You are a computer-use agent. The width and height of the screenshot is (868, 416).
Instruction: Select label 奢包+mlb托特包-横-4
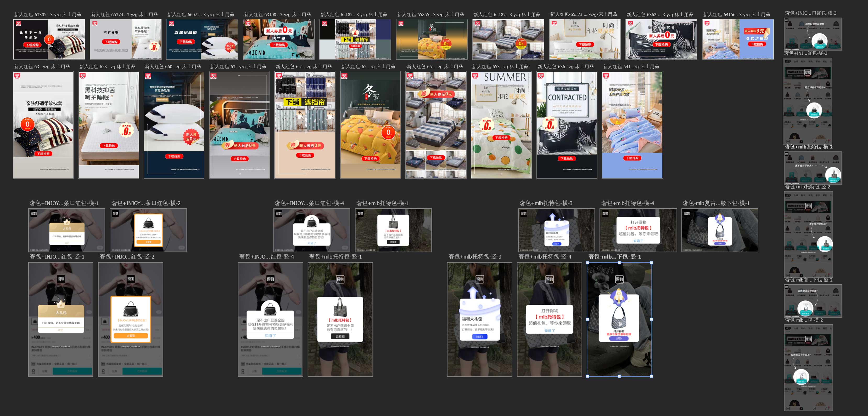click(x=628, y=203)
